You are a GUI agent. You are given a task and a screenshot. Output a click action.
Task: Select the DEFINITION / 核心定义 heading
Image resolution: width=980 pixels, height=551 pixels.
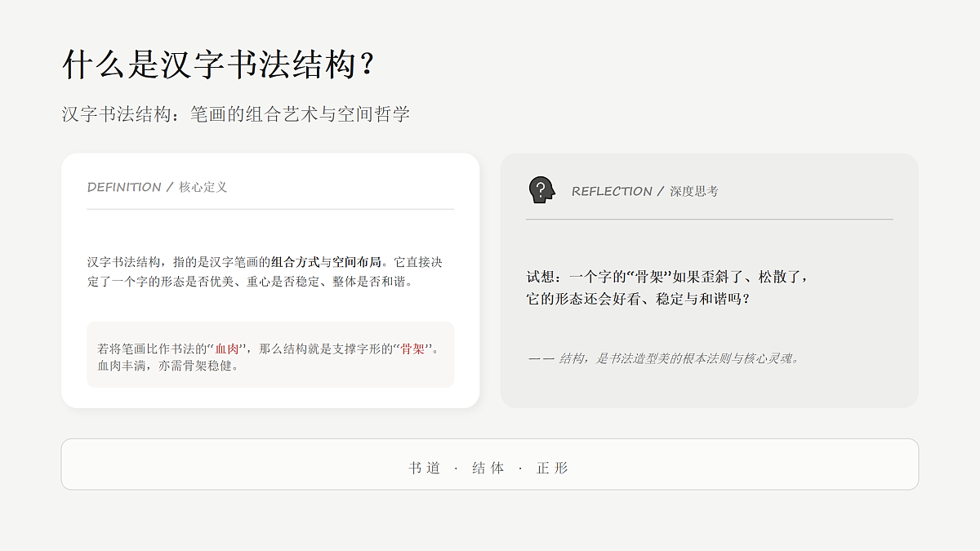[157, 187]
